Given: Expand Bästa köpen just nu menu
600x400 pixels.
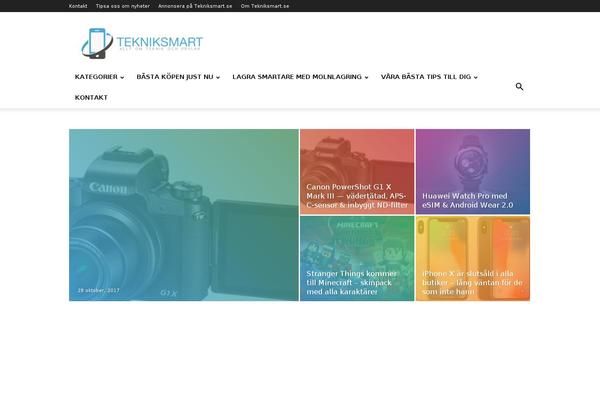Looking at the screenshot, I should [178, 77].
